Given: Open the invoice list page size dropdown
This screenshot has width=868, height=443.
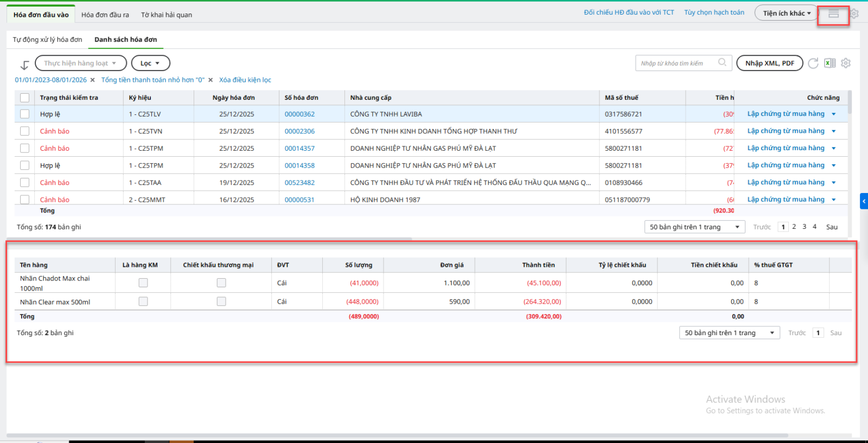Looking at the screenshot, I should pos(694,227).
